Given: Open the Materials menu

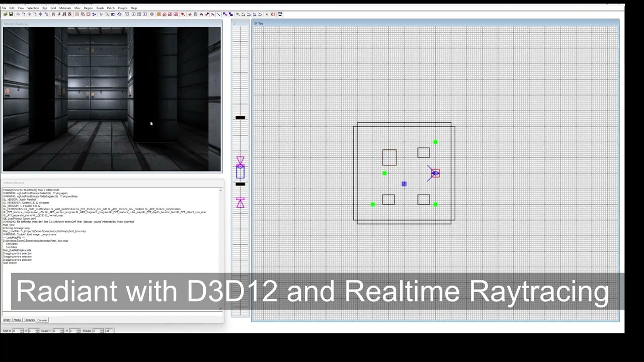Looking at the screenshot, I should click(65, 8).
